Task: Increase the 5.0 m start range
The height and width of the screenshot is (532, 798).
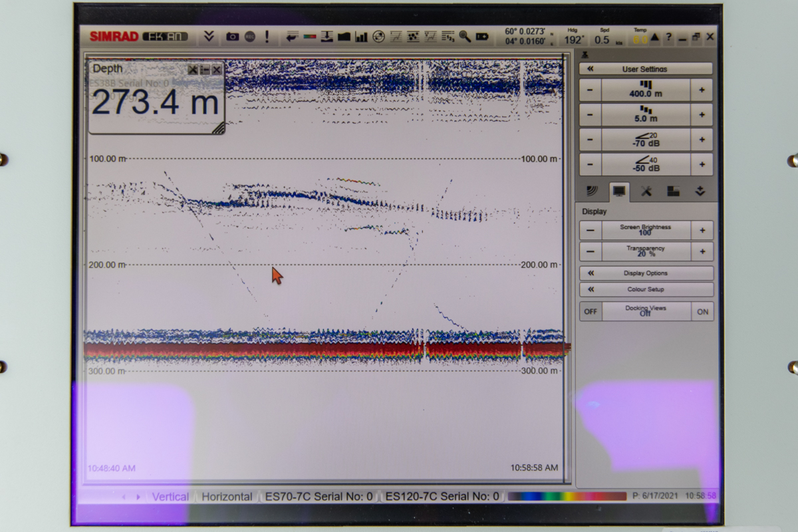Action: tap(702, 114)
